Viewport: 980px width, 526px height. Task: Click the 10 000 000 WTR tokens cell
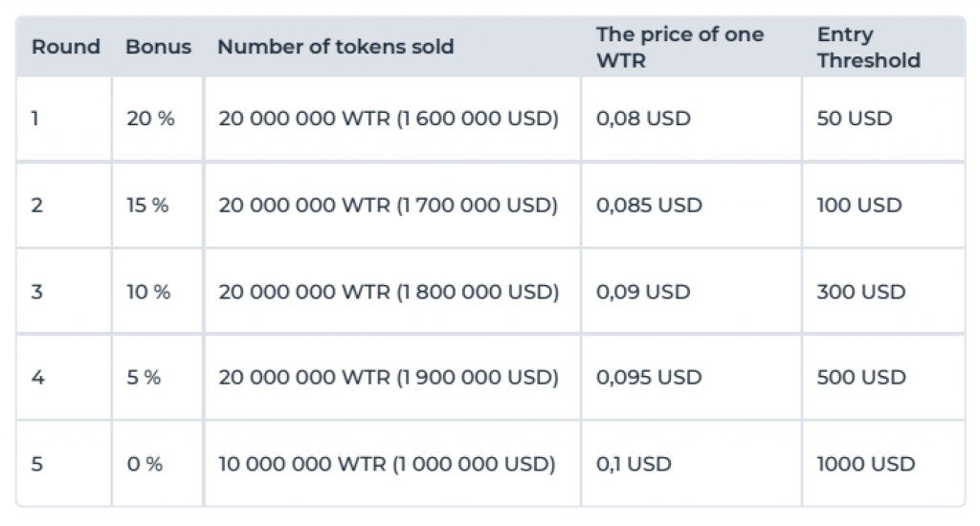point(387,464)
